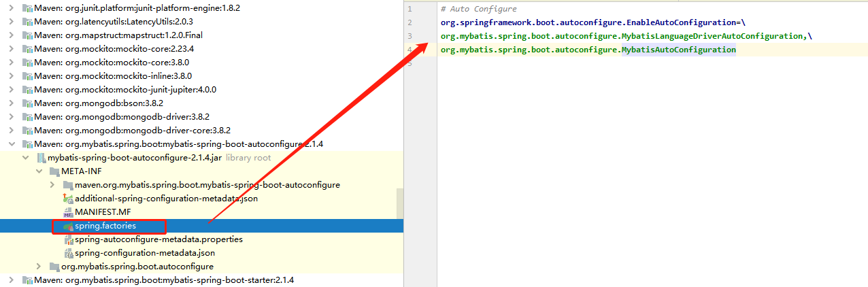The width and height of the screenshot is (868, 287).
Task: Expand Maven mockito-core:3.8.0 library node
Action: [x=12, y=63]
